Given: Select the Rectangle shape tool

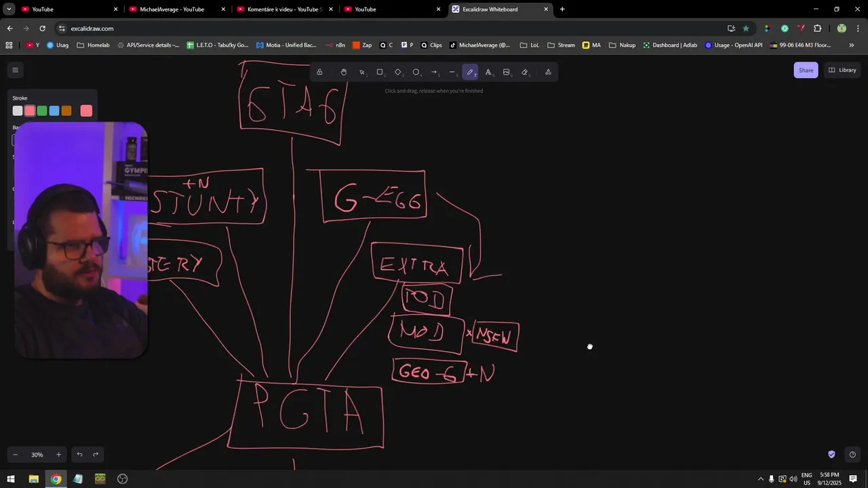Looking at the screenshot, I should click(380, 72).
